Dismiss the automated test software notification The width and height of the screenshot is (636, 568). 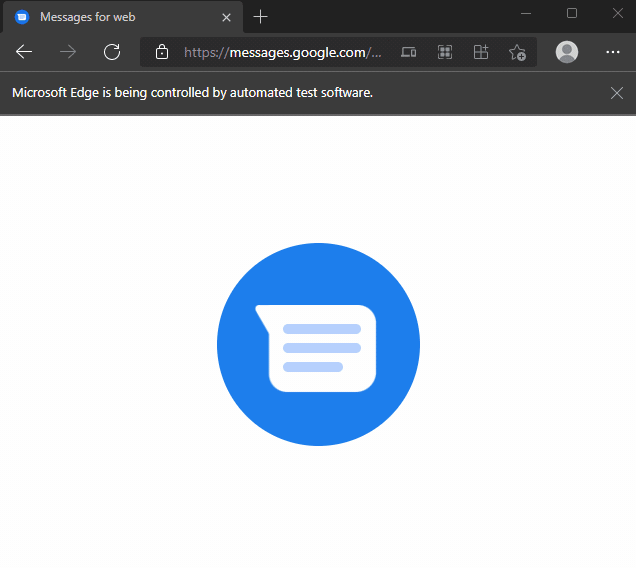click(617, 93)
